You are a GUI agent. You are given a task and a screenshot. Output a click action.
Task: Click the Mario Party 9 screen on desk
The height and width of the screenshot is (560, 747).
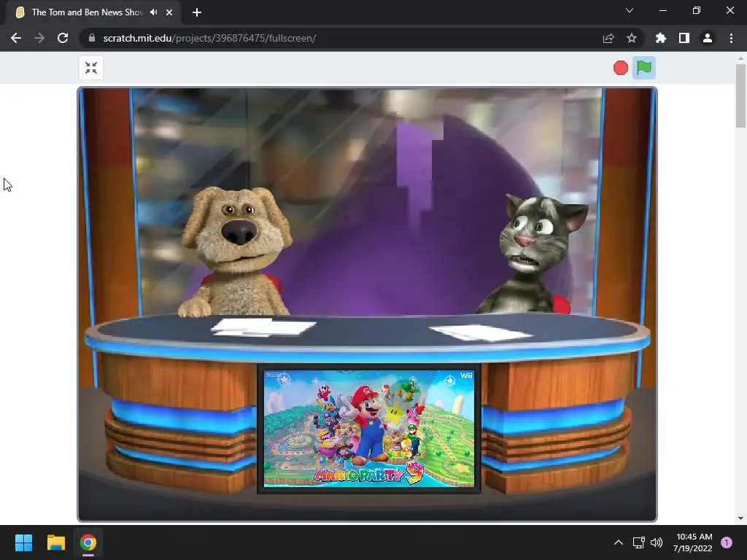click(368, 429)
